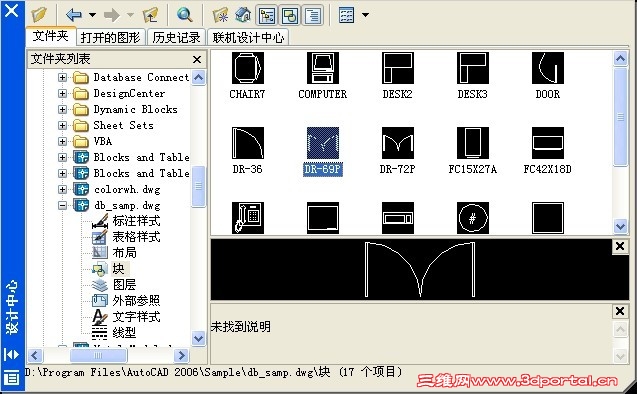The height and width of the screenshot is (394, 637).
Task: Close the block preview pane
Action: (620, 246)
